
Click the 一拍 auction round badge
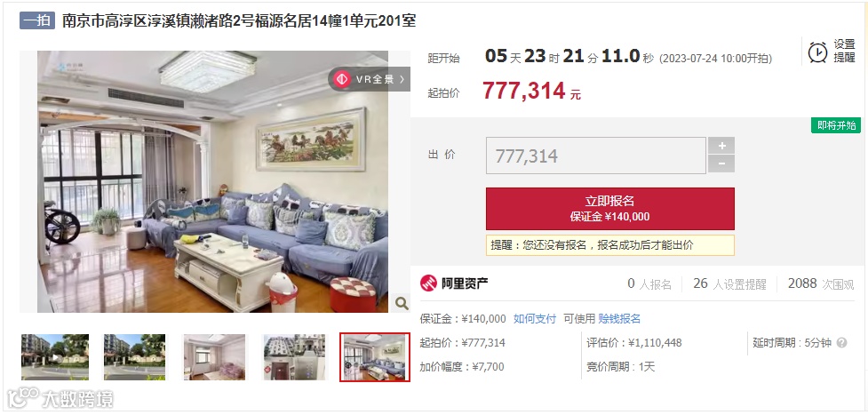tap(37, 21)
